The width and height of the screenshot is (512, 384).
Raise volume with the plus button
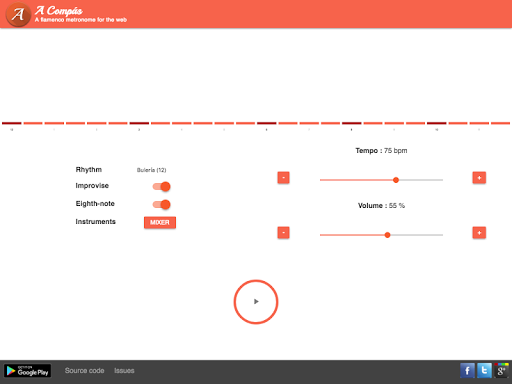coord(479,233)
